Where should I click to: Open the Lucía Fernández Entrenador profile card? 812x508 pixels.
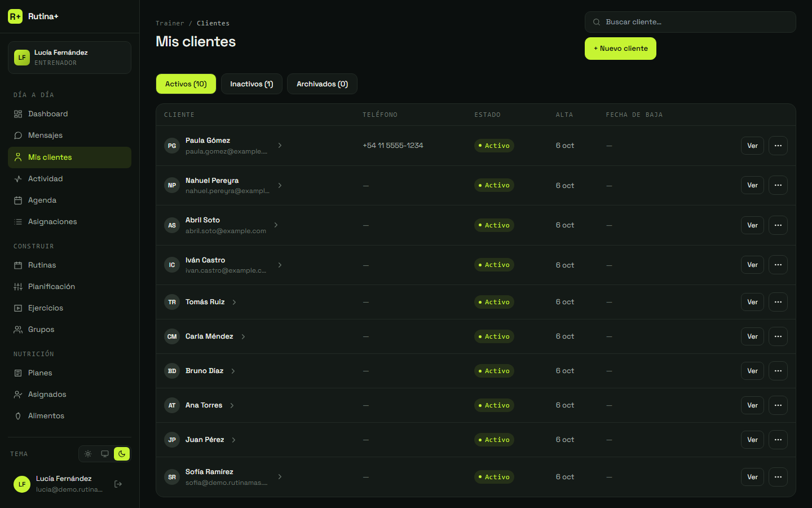(x=69, y=58)
